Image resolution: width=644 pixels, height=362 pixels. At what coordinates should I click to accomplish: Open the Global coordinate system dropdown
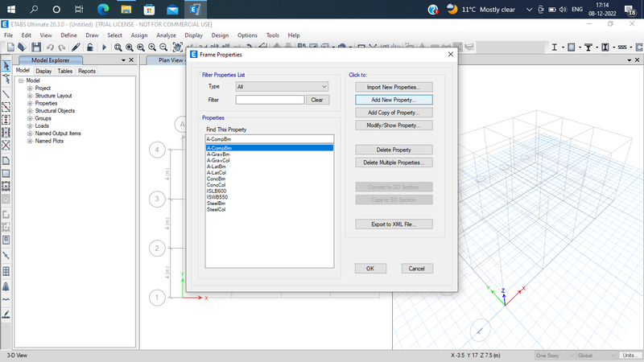pos(597,356)
